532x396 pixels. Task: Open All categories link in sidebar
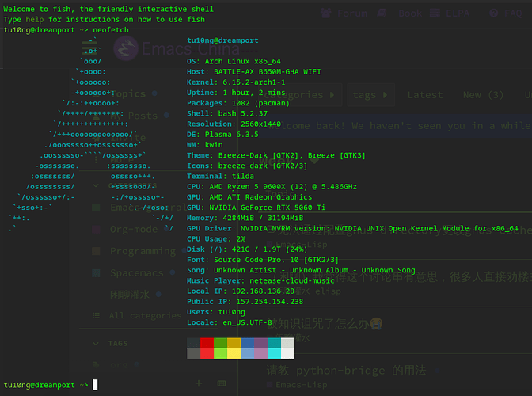tap(145, 315)
